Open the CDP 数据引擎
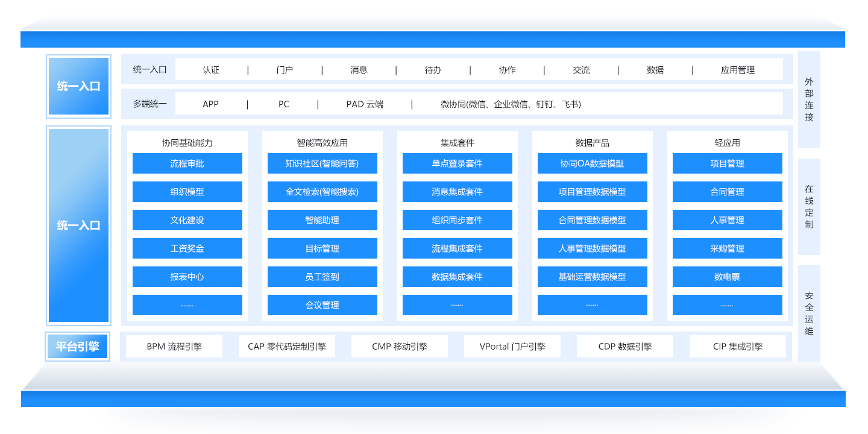This screenshot has height=434, width=868. click(625, 346)
